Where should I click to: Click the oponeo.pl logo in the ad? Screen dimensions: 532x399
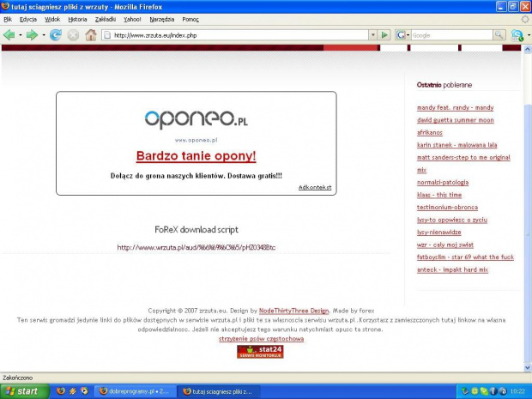(196, 118)
